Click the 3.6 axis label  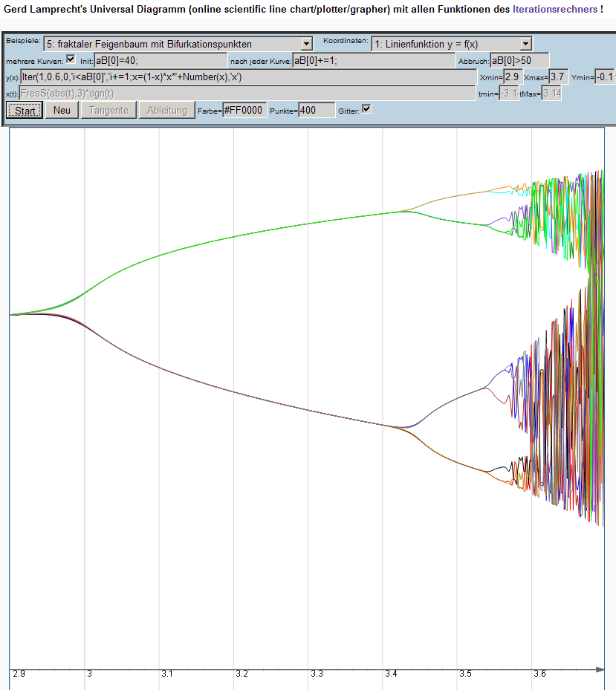539,674
